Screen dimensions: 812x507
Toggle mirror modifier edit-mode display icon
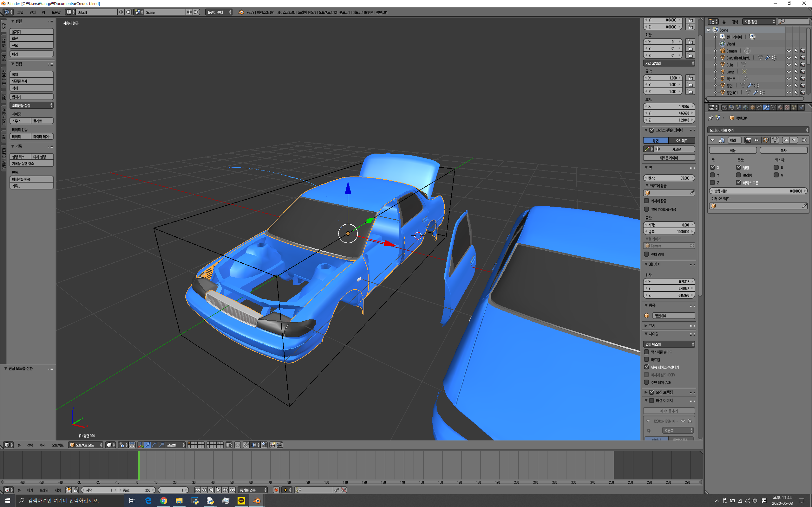point(765,140)
